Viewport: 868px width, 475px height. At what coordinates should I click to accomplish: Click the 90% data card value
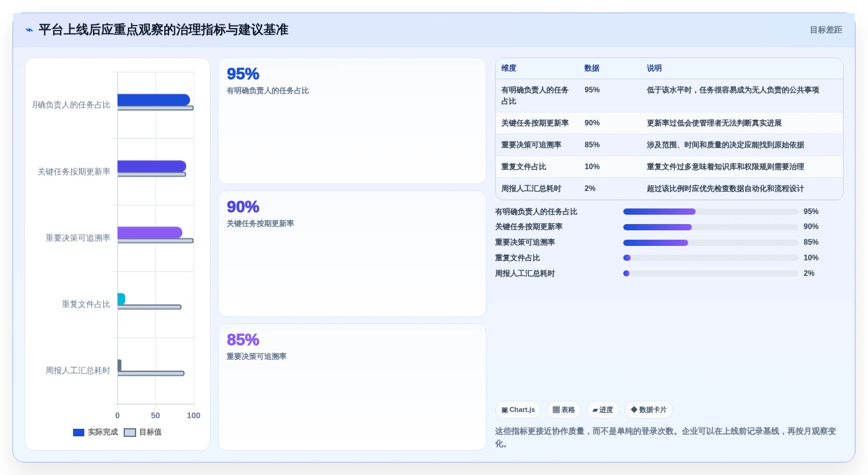tap(243, 207)
